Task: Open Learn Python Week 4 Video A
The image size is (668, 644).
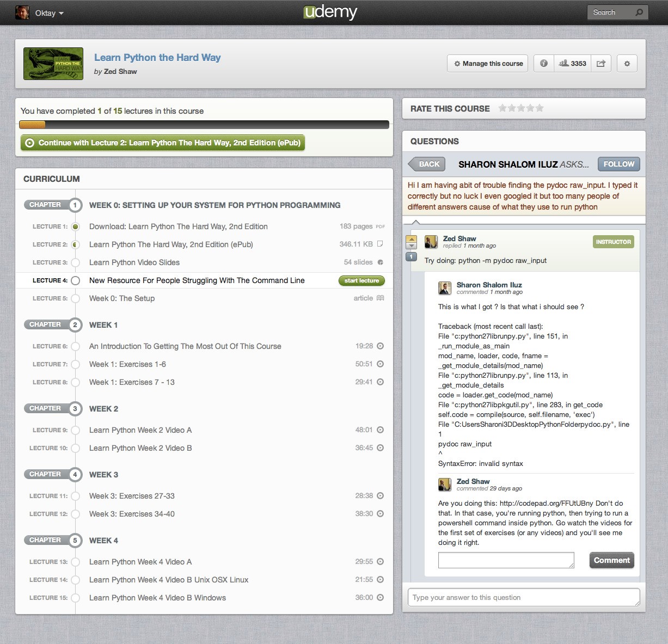Action: 140,562
